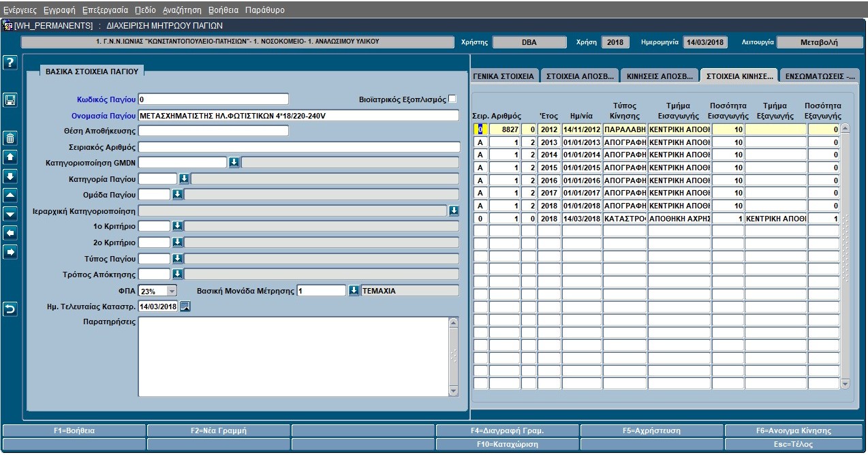Click the save floppy disk icon
This screenshot has width=868, height=455.
[x=10, y=100]
